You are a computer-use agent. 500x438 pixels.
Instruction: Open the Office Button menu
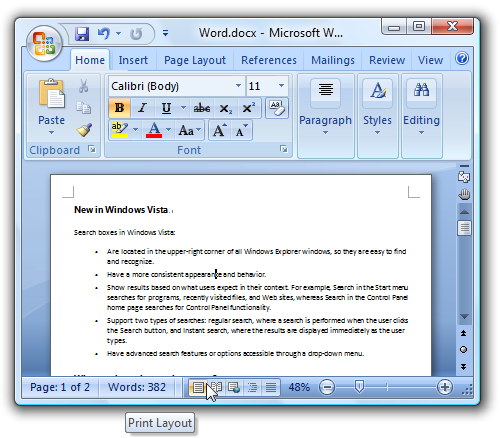coord(44,43)
